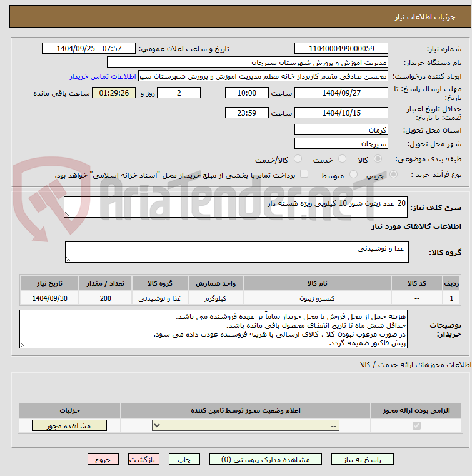472x476 pixels.
Task: Click the 'کنسرو زیتون' table cell
Action: tap(318, 298)
